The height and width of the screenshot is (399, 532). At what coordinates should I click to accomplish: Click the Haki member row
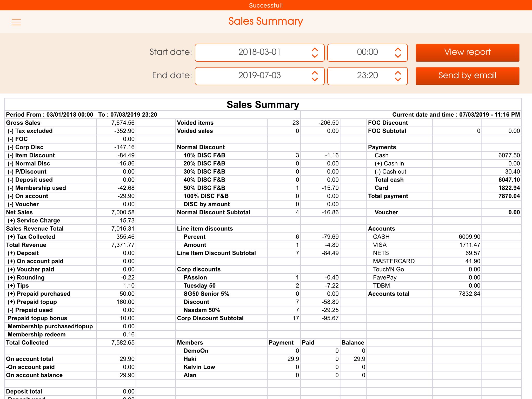pyautogui.click(x=190, y=359)
